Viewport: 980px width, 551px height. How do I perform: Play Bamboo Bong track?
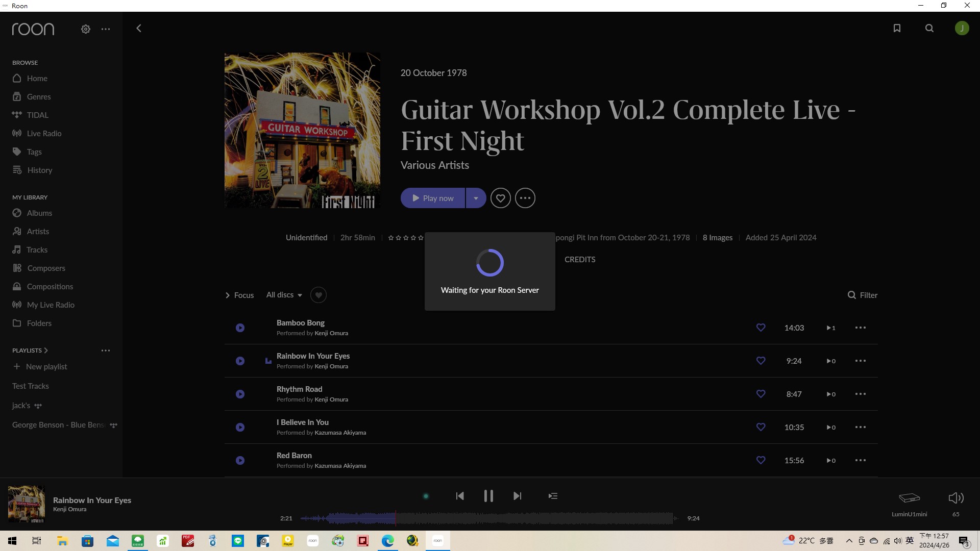tap(240, 328)
